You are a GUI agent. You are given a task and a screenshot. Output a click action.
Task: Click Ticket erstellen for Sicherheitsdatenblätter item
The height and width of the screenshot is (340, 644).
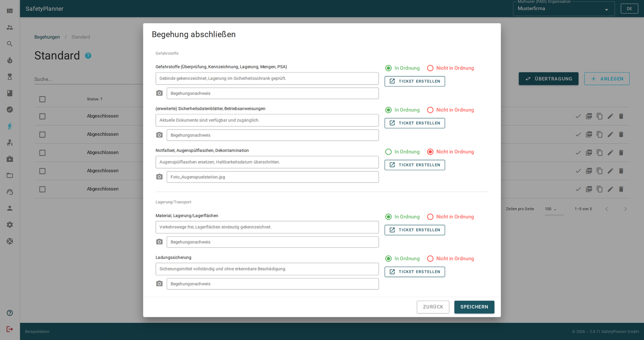(x=415, y=123)
